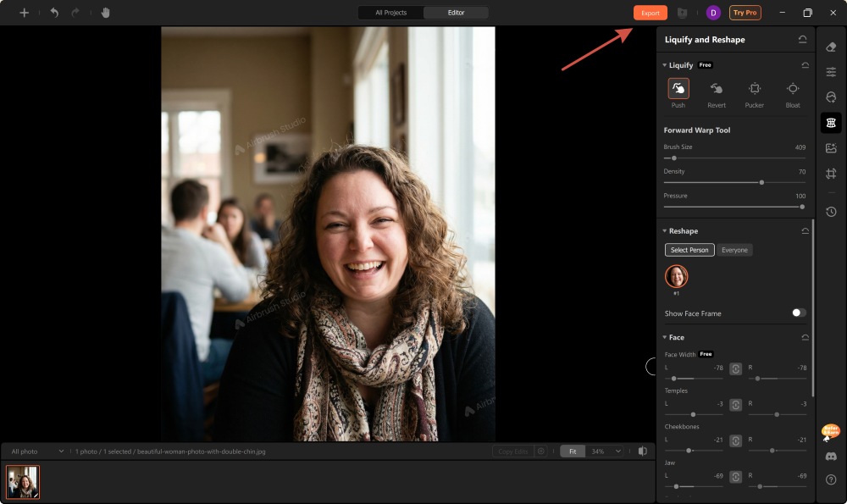Enable the Show Face Frame toggle

799,313
